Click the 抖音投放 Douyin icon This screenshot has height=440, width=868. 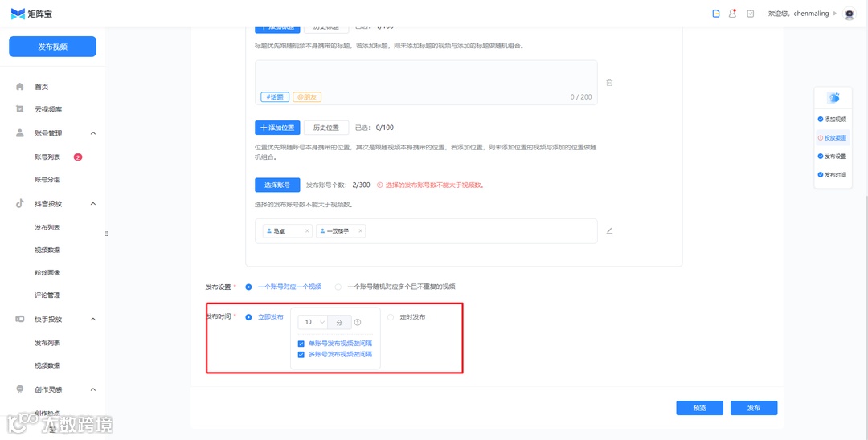pyautogui.click(x=20, y=203)
